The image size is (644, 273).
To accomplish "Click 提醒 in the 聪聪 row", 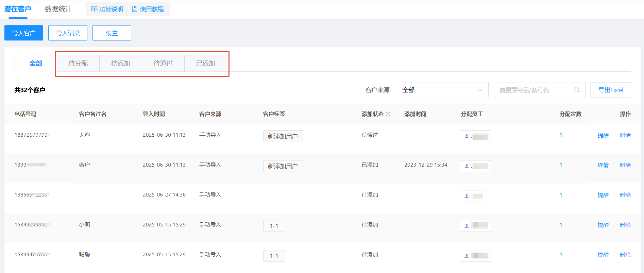I will tap(603, 255).
